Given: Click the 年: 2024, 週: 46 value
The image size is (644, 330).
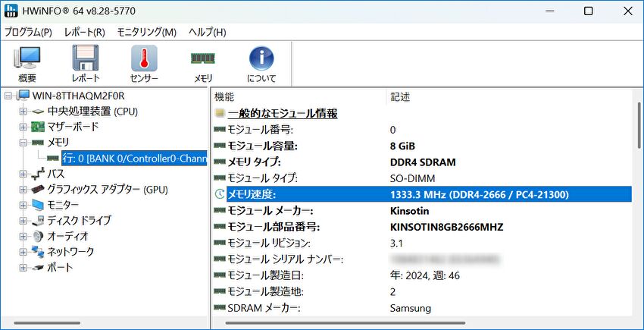Looking at the screenshot, I should (x=425, y=275).
